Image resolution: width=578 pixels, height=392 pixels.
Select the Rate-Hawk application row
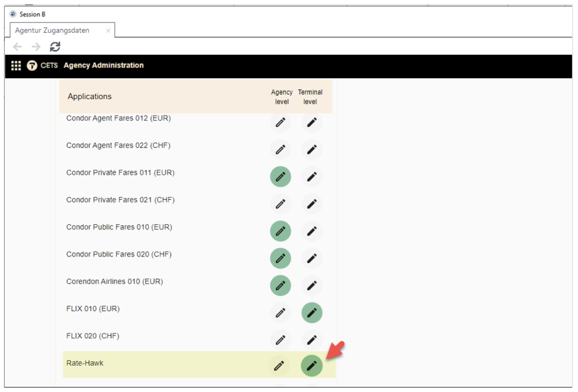point(85,363)
